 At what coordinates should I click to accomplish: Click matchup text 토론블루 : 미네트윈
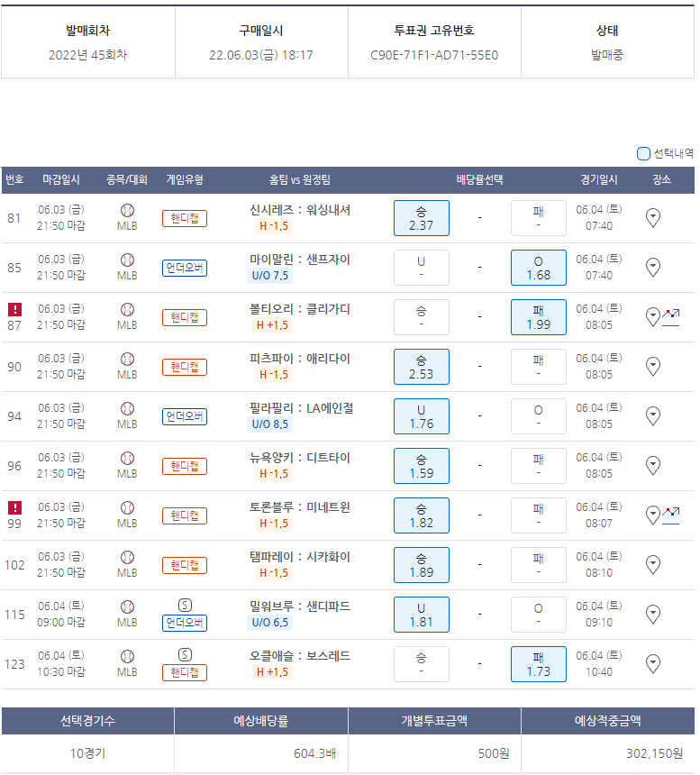click(x=300, y=507)
